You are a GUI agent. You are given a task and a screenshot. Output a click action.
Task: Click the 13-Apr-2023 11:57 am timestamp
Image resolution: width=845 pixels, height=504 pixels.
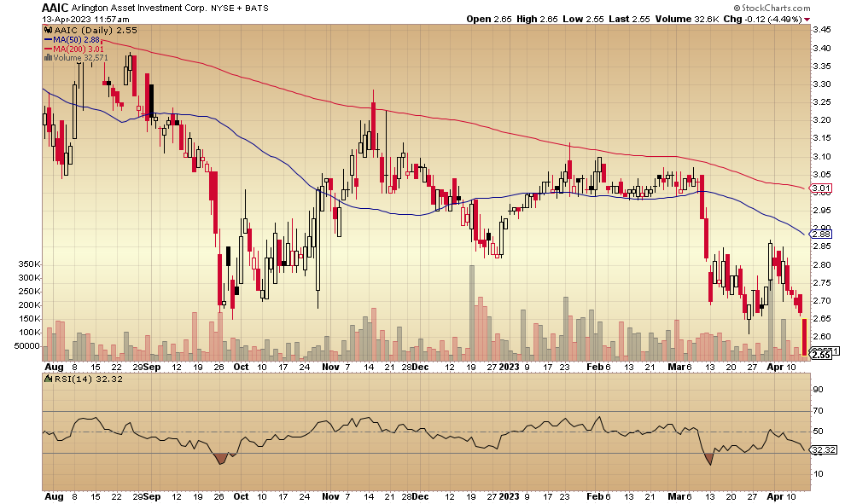85,19
